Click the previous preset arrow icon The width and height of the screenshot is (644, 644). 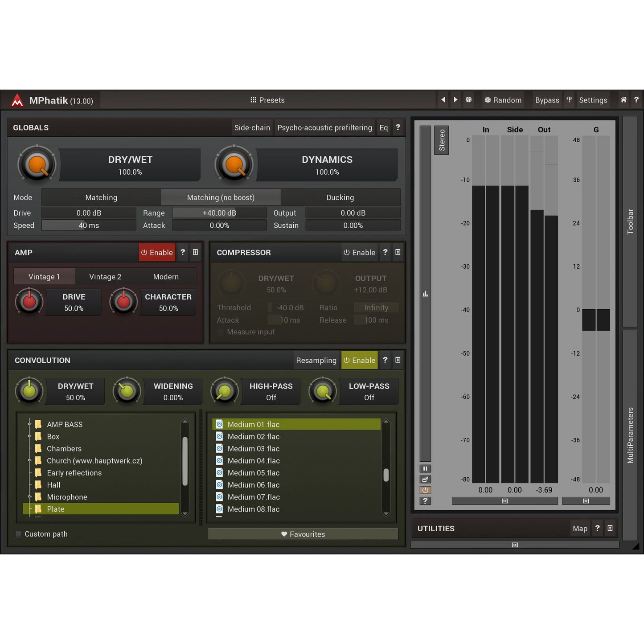click(443, 100)
